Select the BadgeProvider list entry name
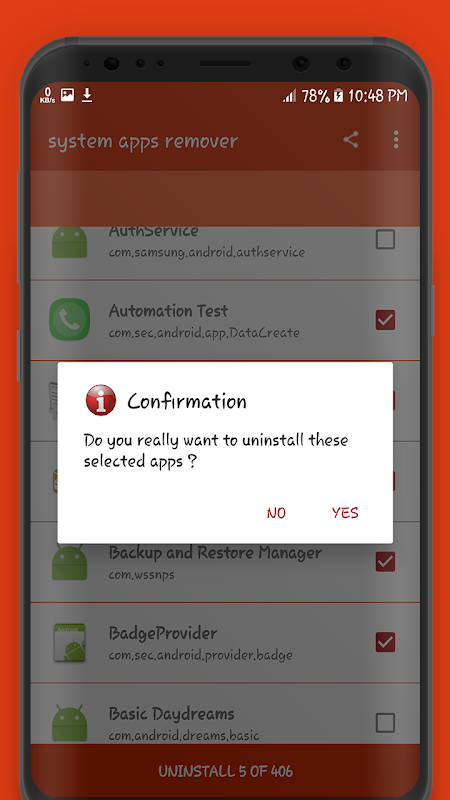Image resolution: width=450 pixels, height=800 pixels. (x=163, y=633)
